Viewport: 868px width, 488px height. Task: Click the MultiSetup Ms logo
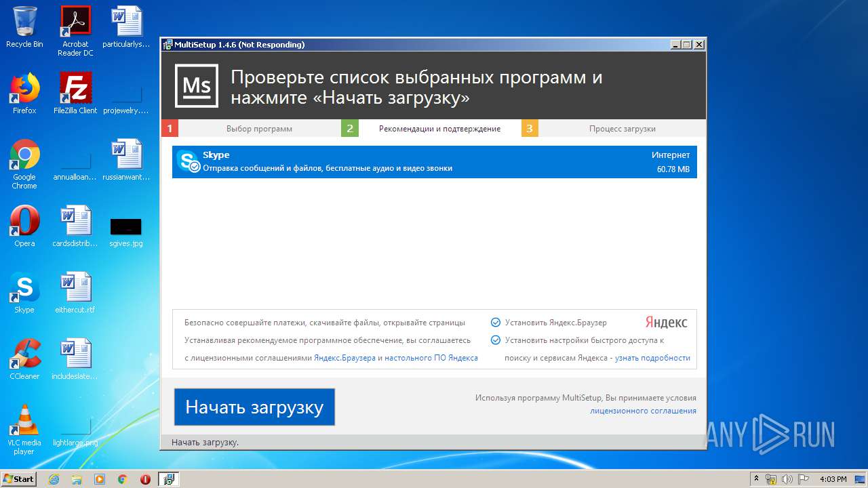click(x=197, y=86)
